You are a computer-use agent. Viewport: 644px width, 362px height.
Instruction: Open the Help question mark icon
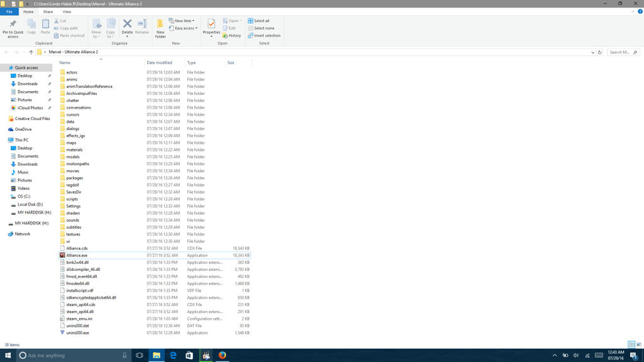click(640, 12)
